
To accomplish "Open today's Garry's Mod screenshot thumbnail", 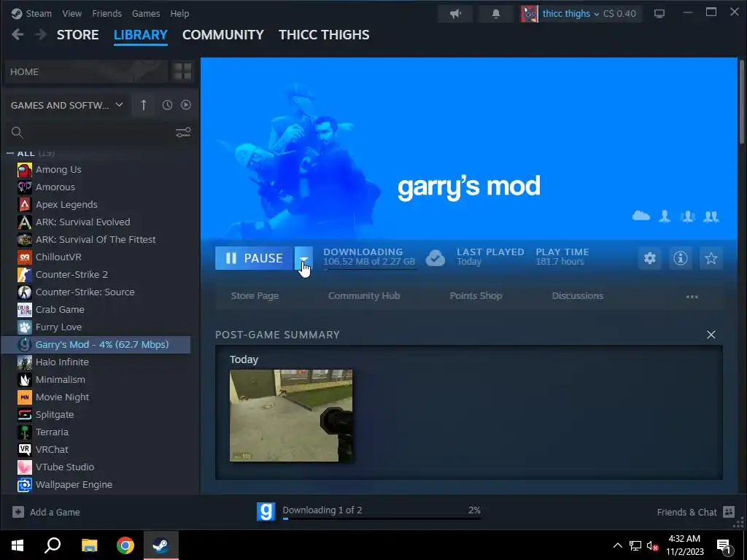I will tap(291, 415).
